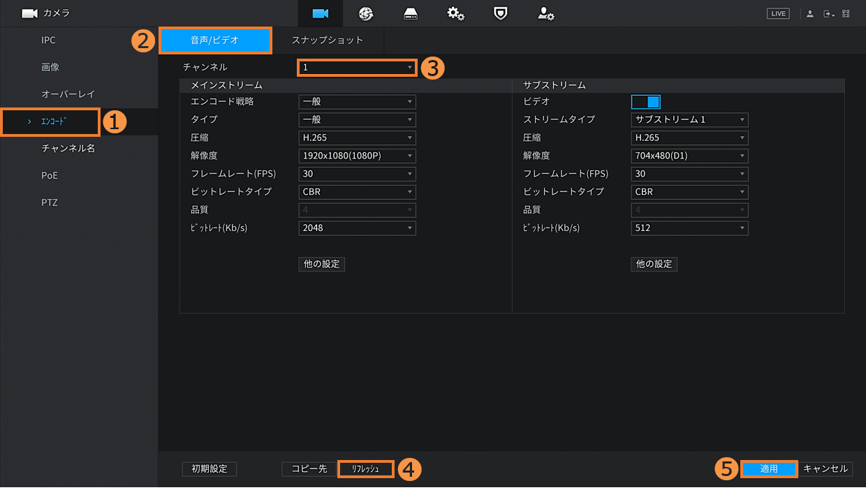The height and width of the screenshot is (504, 866).
Task: Select オーバーレイ in the left sidebar
Action: (x=68, y=94)
